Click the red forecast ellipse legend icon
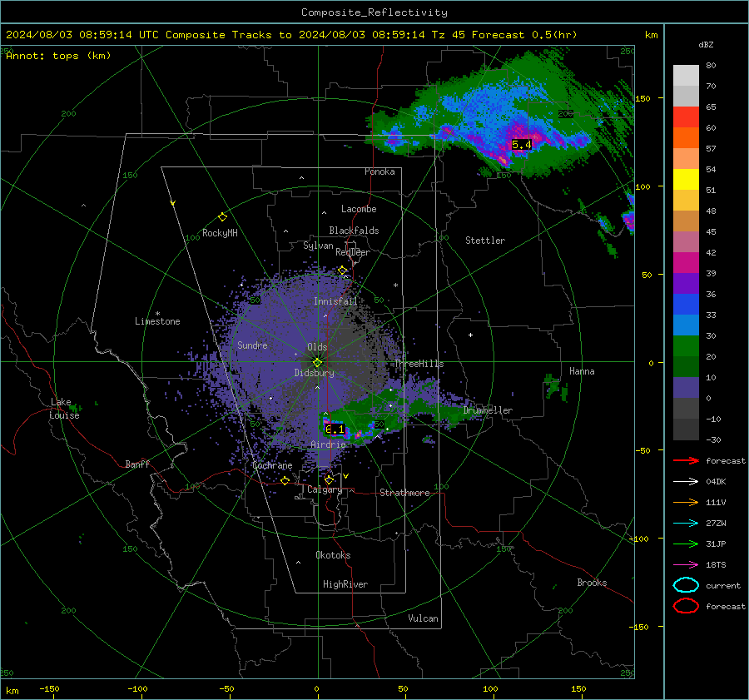Viewport: 749px width, 700px height. pyautogui.click(x=686, y=606)
